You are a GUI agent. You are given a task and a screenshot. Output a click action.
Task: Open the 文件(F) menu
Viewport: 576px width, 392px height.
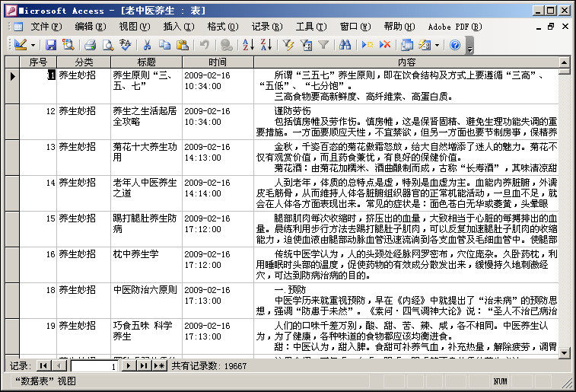(46, 27)
